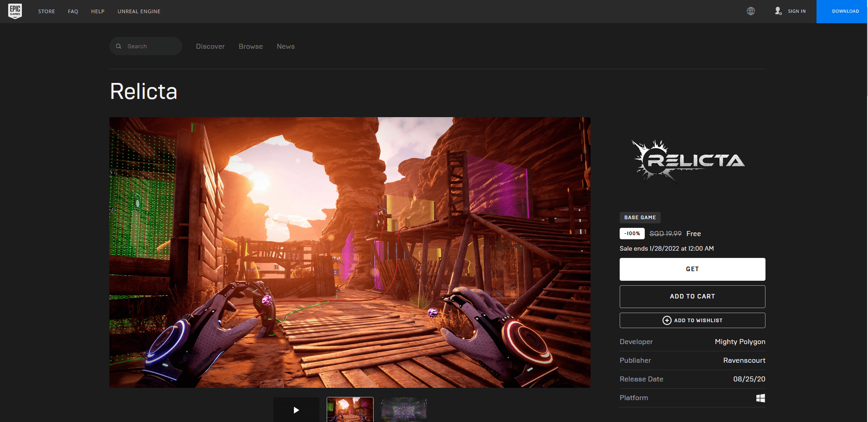
Task: Click the main Relicta screenshot
Action: tap(350, 252)
